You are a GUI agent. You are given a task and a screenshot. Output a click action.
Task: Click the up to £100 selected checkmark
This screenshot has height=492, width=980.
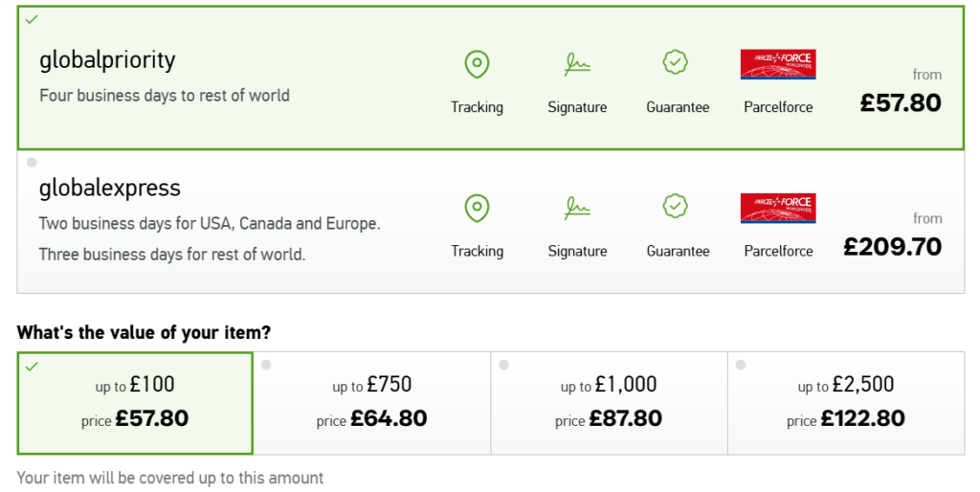click(x=32, y=366)
